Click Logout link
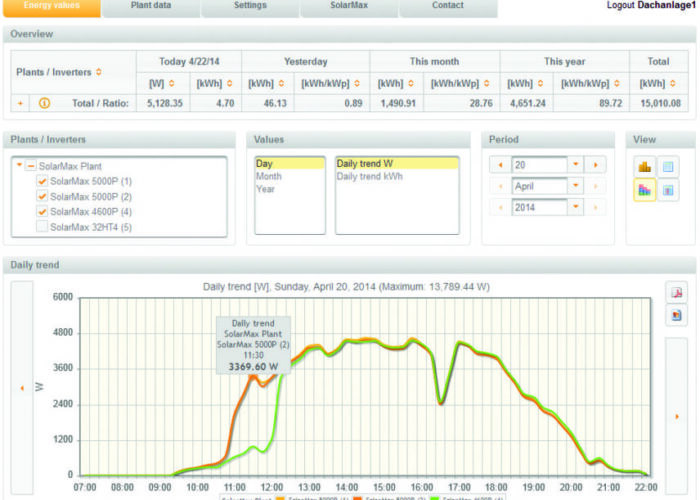The height and width of the screenshot is (500, 700). pos(620,5)
